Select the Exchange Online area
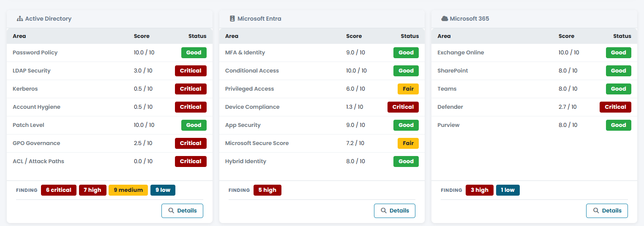Screen dimensions: 644x226 pyautogui.click(x=461, y=53)
